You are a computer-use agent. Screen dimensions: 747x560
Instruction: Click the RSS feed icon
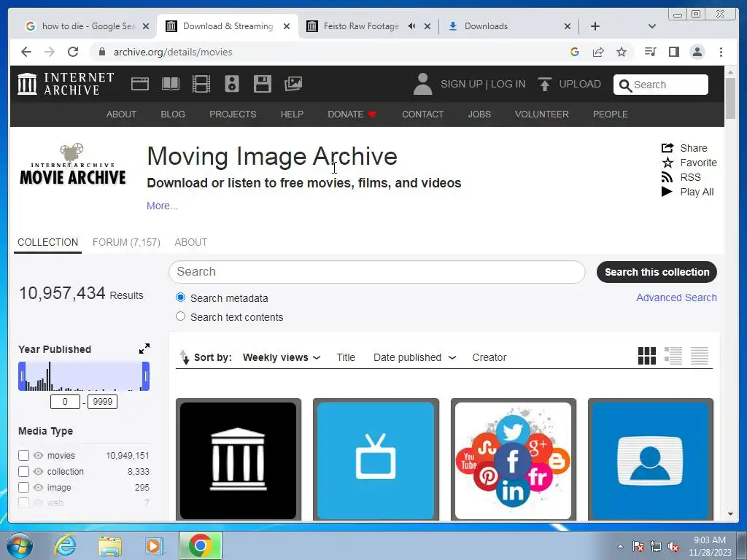[x=667, y=177]
